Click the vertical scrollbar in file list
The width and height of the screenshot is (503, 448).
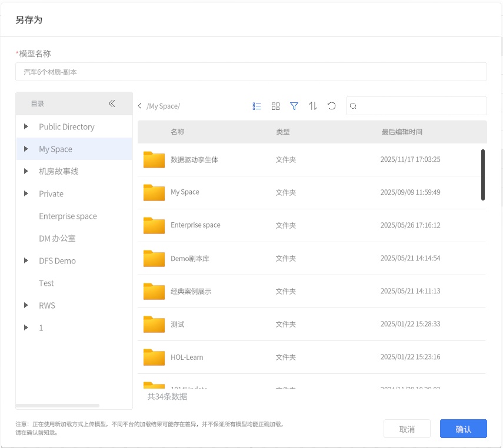(x=483, y=175)
